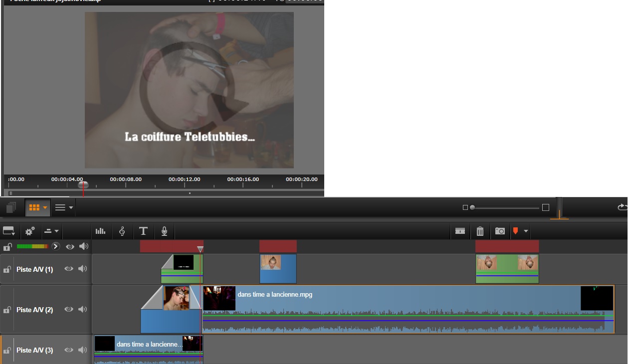Hide video of Piste A/V (2)
The image size is (628, 364).
pyautogui.click(x=69, y=309)
